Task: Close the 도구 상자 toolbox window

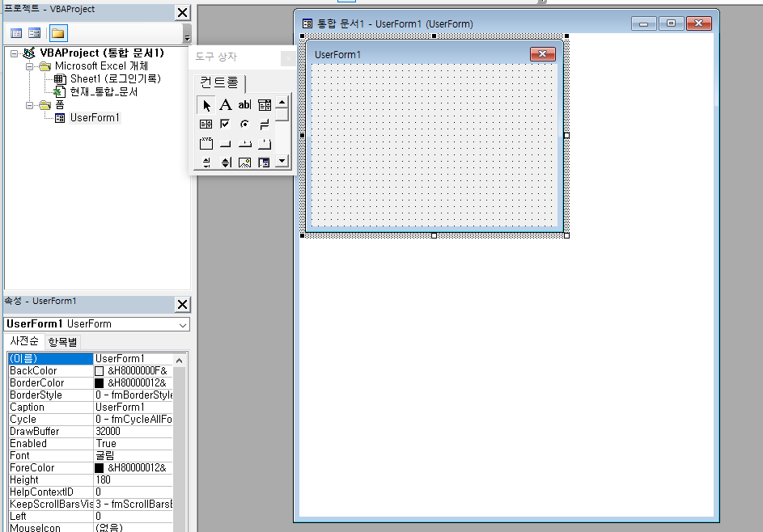Action: pyautogui.click(x=288, y=58)
